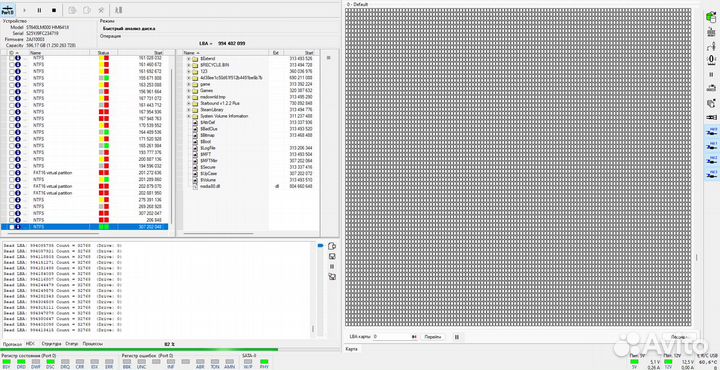Click the zero-digit icon in right sidebar

click(x=711, y=60)
